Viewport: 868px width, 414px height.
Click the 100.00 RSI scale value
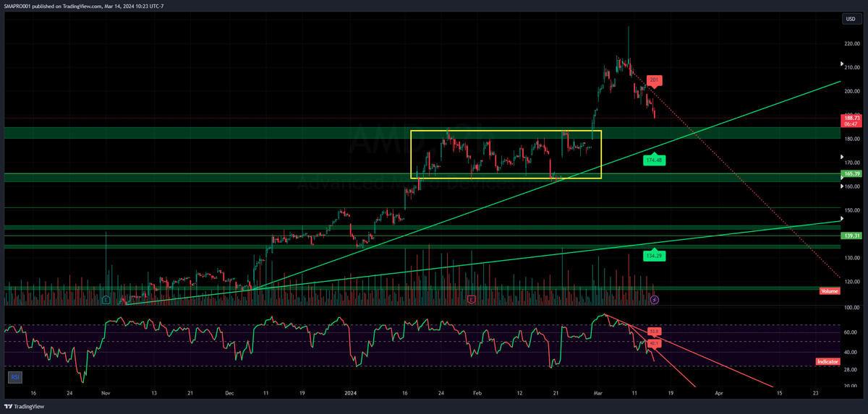pos(852,308)
